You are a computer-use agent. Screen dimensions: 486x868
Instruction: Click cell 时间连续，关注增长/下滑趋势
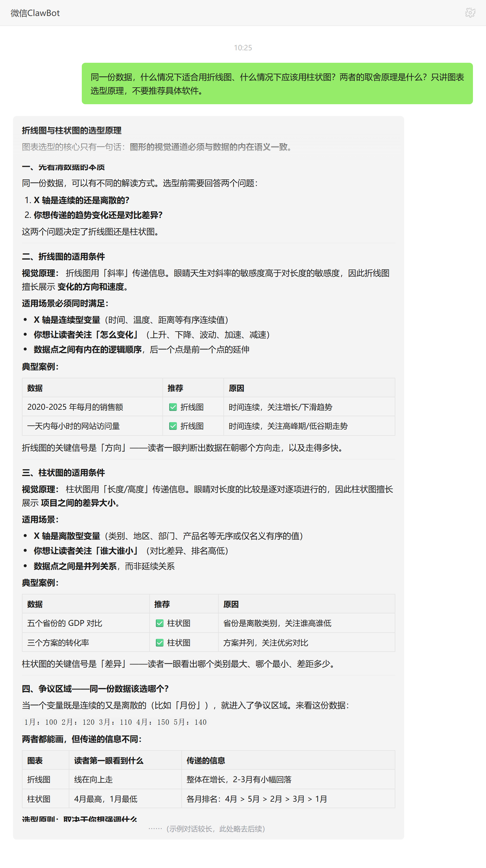(309, 407)
